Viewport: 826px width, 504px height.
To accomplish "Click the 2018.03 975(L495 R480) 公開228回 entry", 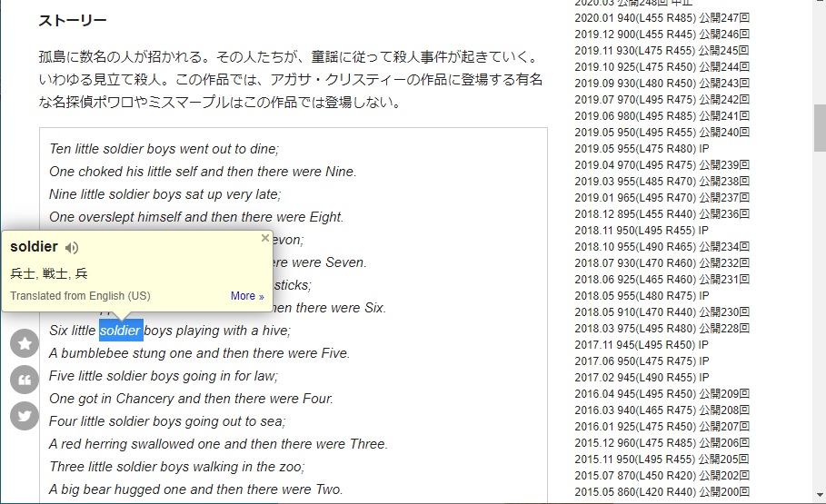I will click(662, 328).
